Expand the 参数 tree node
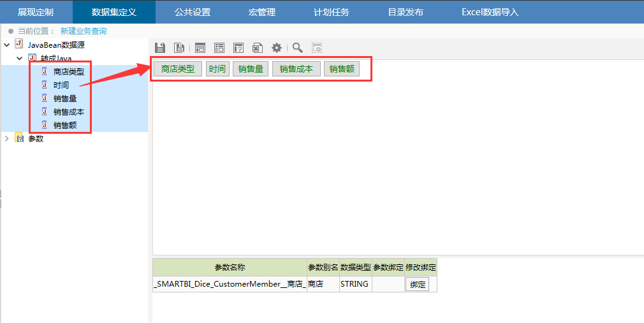 coord(6,139)
